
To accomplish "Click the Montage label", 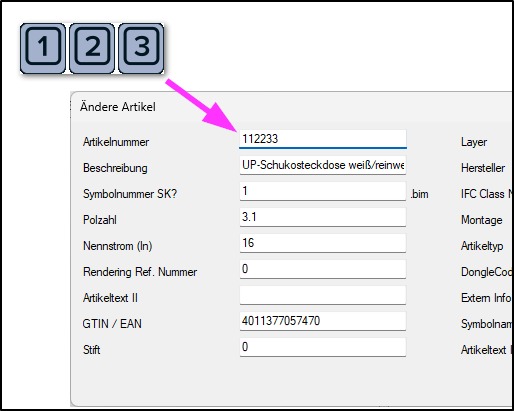I will pyautogui.click(x=481, y=220).
